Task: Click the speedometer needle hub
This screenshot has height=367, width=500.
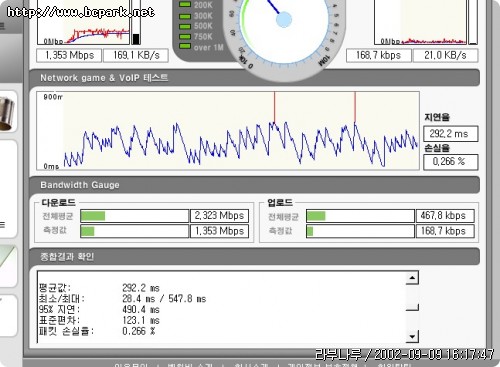Action: click(x=284, y=19)
